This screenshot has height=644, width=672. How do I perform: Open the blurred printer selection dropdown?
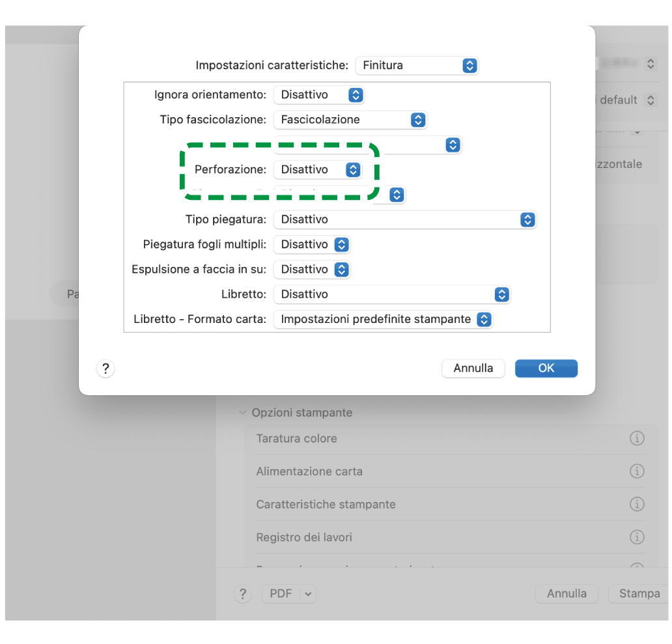(651, 64)
